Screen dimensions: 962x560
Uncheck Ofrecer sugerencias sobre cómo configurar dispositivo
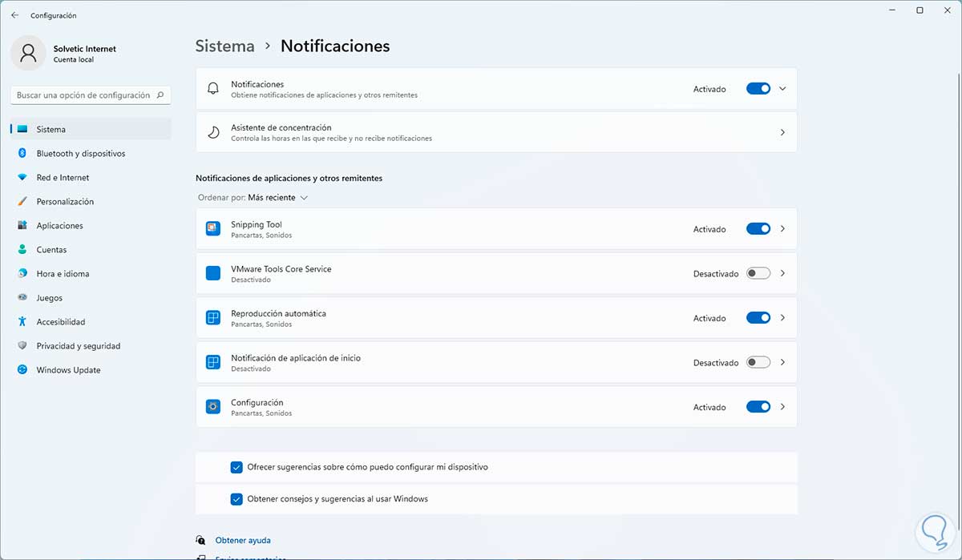(x=236, y=467)
